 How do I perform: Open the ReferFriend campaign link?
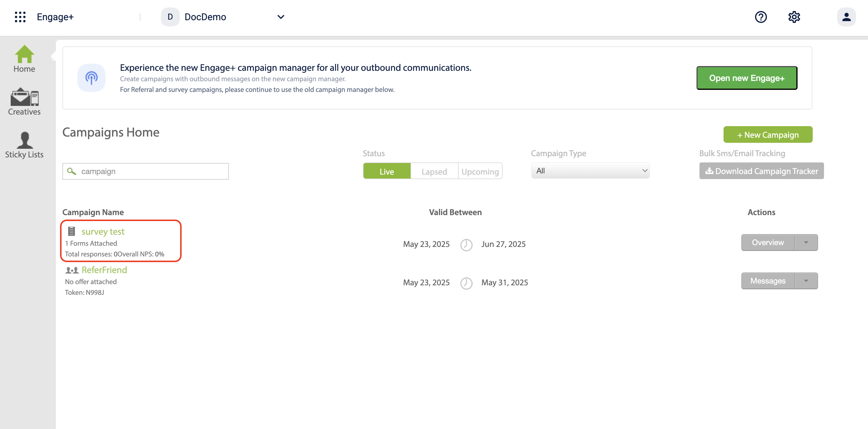coord(104,270)
